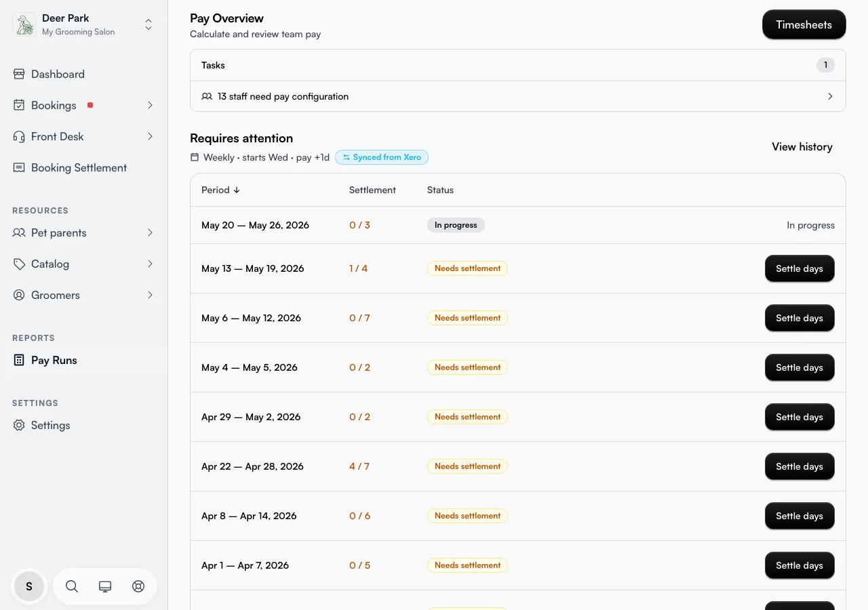868x610 pixels.
Task: Settle days for Apr 1 — Apr 7
Action: (x=800, y=566)
